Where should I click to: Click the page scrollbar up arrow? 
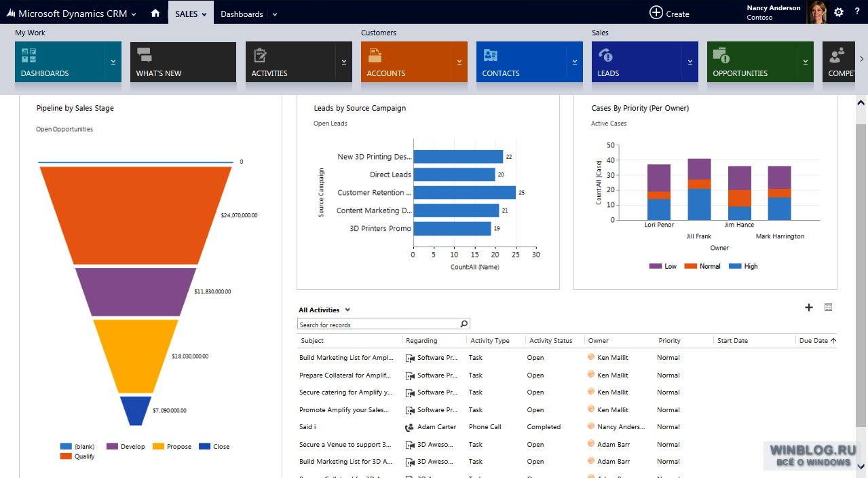[861, 103]
